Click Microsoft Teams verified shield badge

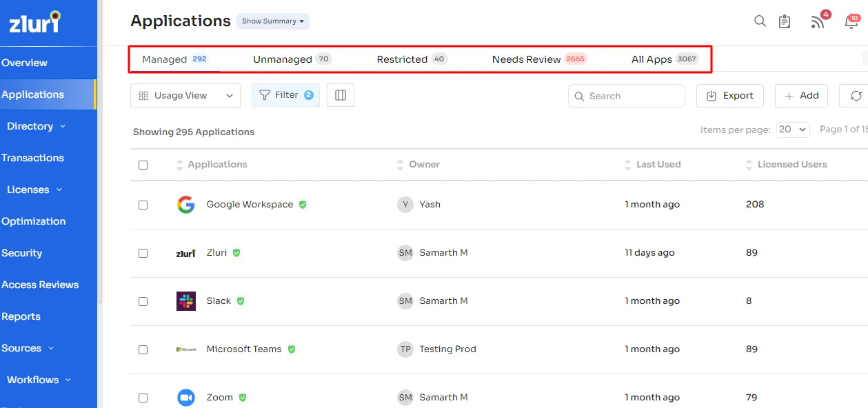tap(292, 349)
